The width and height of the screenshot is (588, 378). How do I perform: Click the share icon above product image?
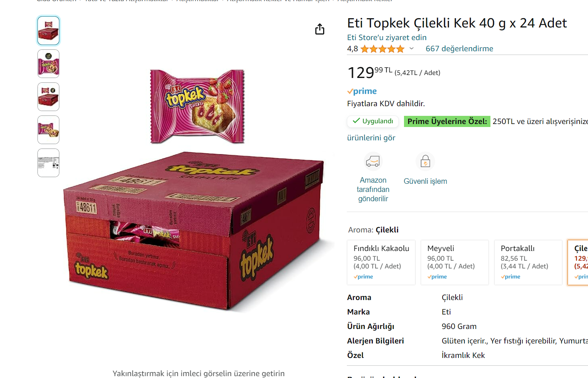(319, 29)
